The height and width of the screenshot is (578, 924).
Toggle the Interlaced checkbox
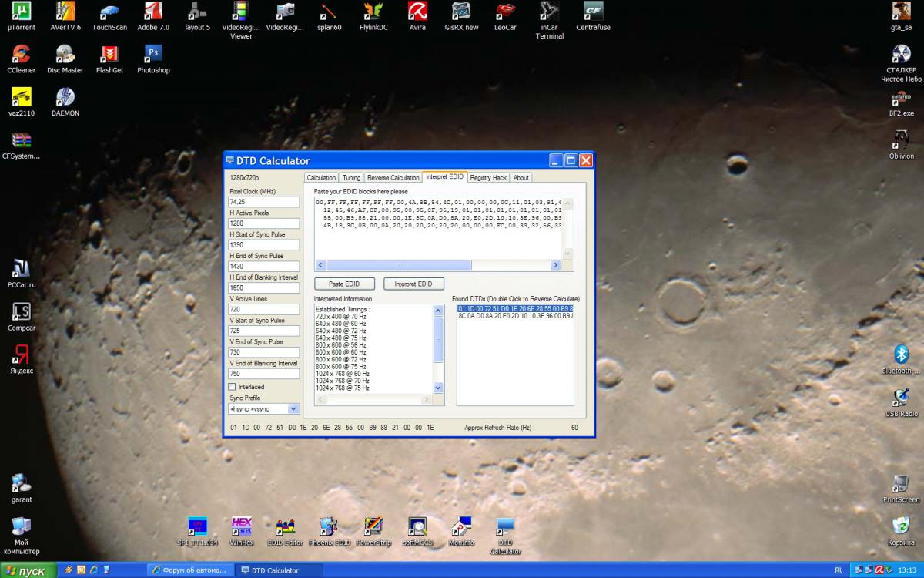(233, 387)
